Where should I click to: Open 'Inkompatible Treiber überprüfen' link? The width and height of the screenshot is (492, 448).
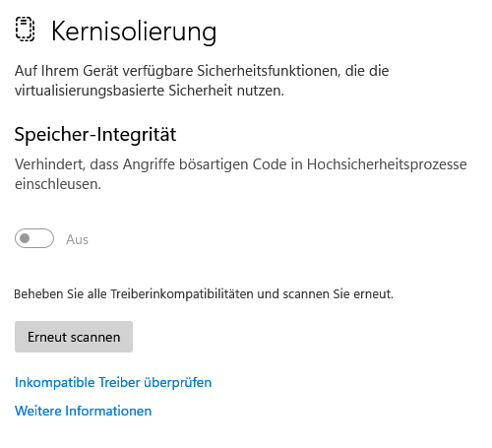click(113, 383)
